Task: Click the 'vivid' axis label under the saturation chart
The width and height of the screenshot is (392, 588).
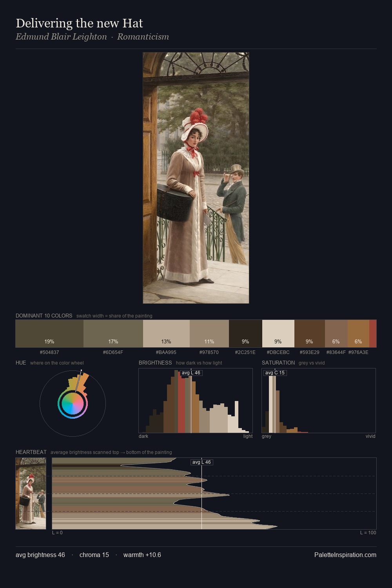Action: [x=370, y=436]
